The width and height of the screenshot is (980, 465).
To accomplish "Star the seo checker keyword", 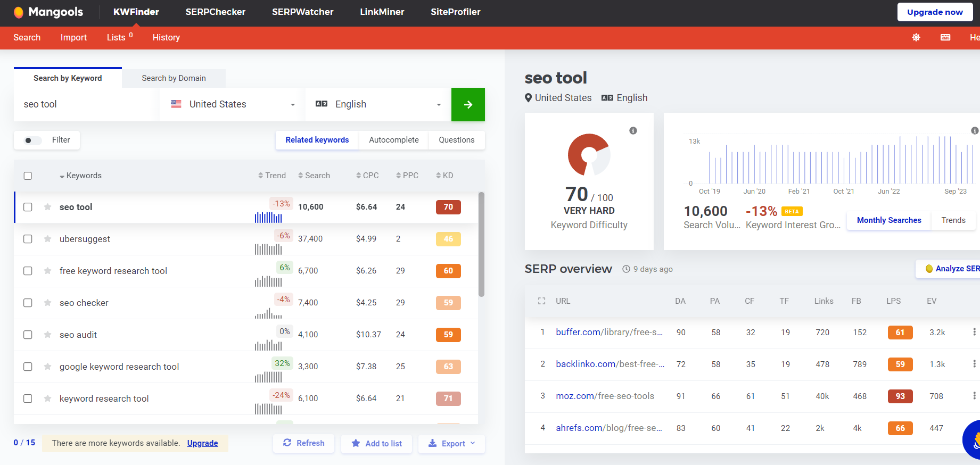I will (47, 303).
